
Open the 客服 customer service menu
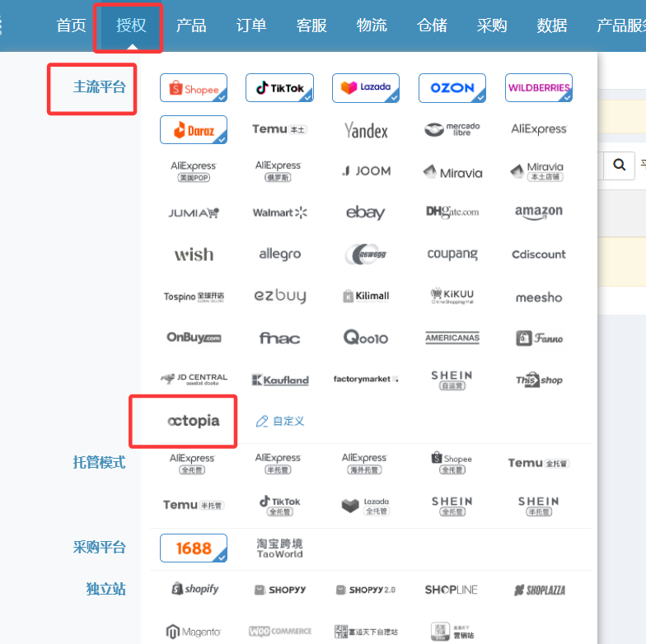click(311, 26)
